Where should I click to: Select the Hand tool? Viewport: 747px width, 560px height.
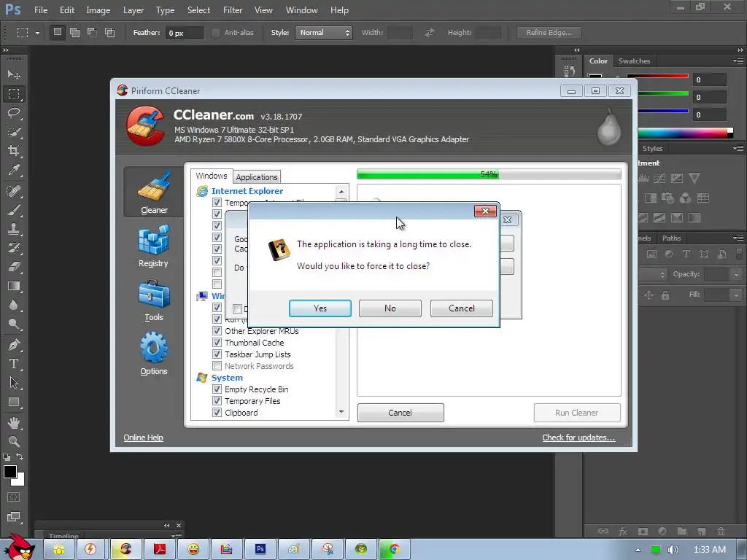point(14,422)
